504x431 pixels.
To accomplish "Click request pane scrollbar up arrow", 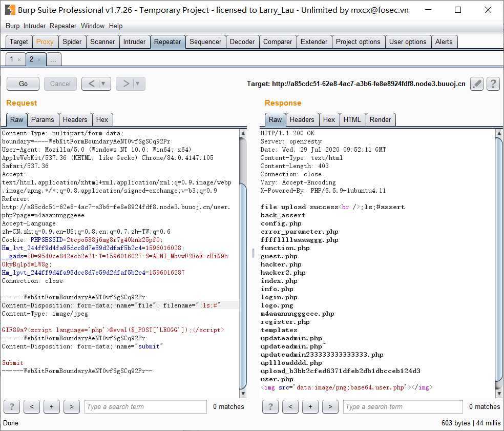I will tap(243, 133).
